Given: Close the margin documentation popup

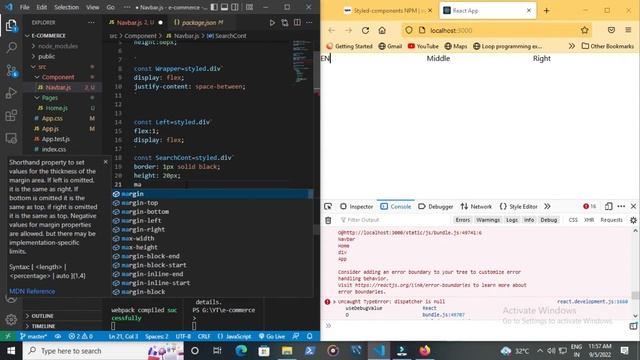Looking at the screenshot, I should tap(106, 162).
